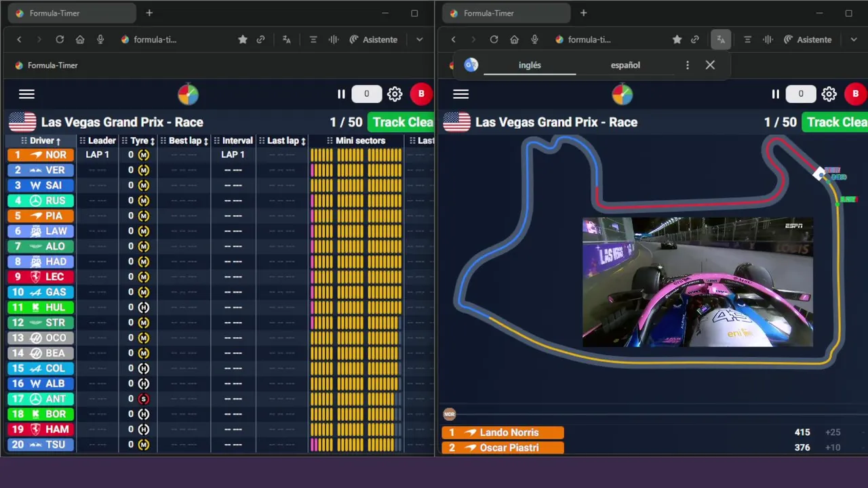This screenshot has width=868, height=488.
Task: Click Oscar Piastri standings row
Action: pyautogui.click(x=502, y=447)
